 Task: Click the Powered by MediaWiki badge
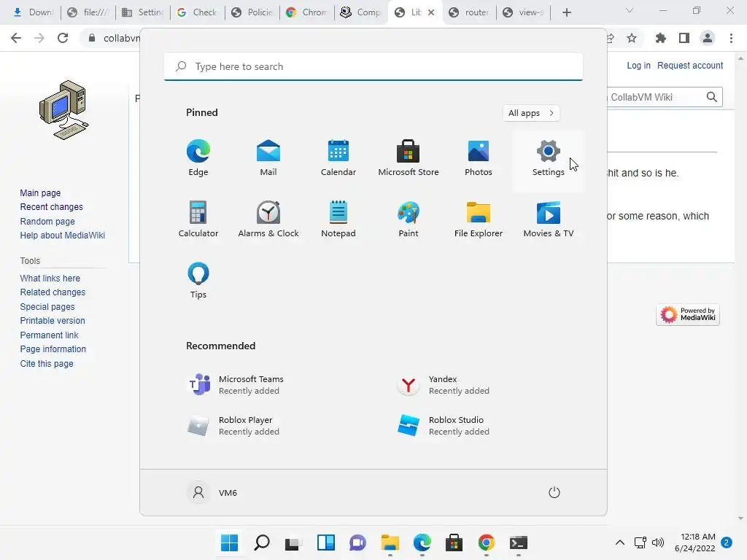[x=688, y=315]
